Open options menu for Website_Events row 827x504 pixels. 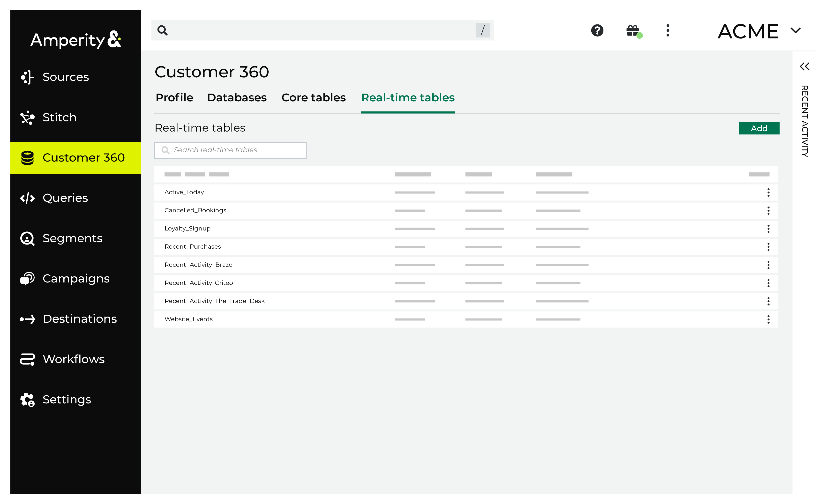point(768,319)
